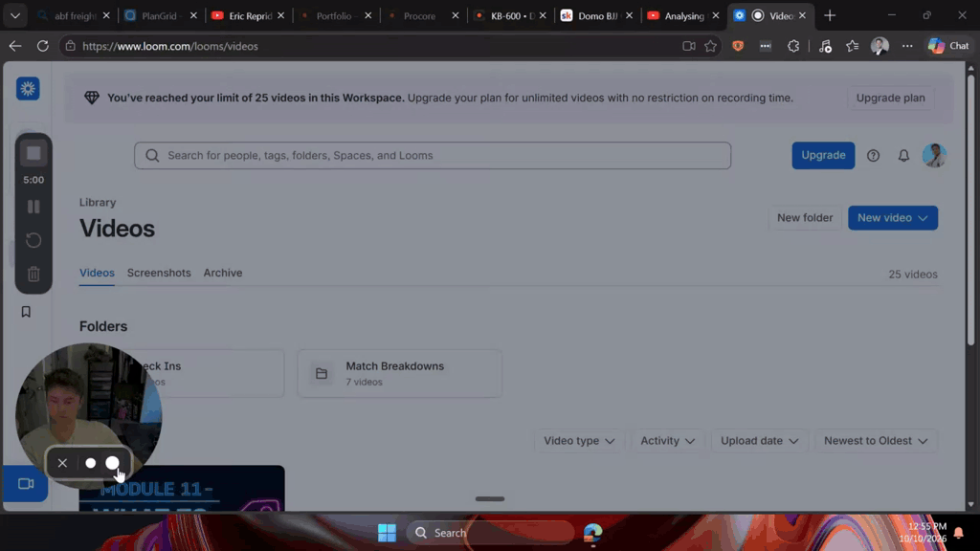The image size is (980, 551).
Task: Click the camera icon at the sidebar bottom
Action: 26,484
